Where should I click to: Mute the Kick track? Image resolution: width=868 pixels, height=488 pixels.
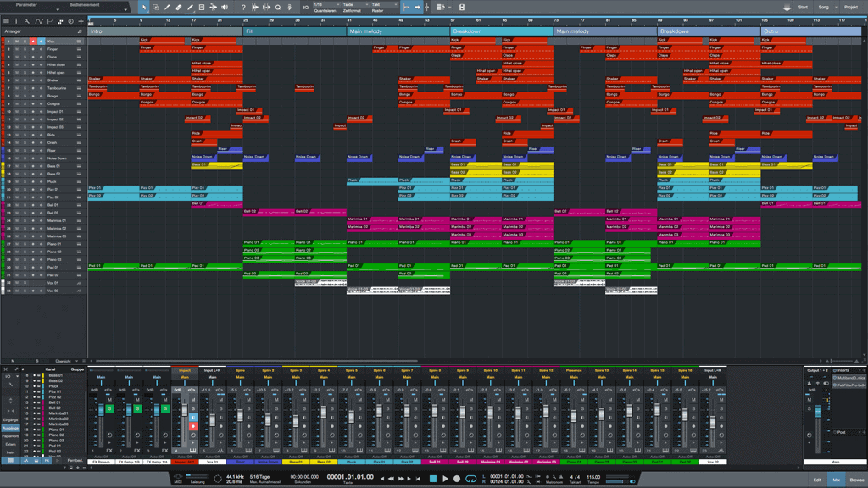(17, 42)
